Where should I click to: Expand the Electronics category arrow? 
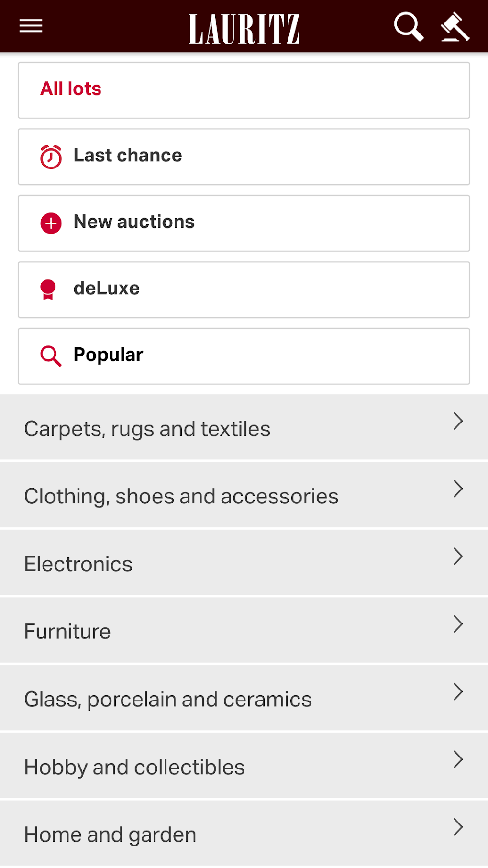point(458,556)
